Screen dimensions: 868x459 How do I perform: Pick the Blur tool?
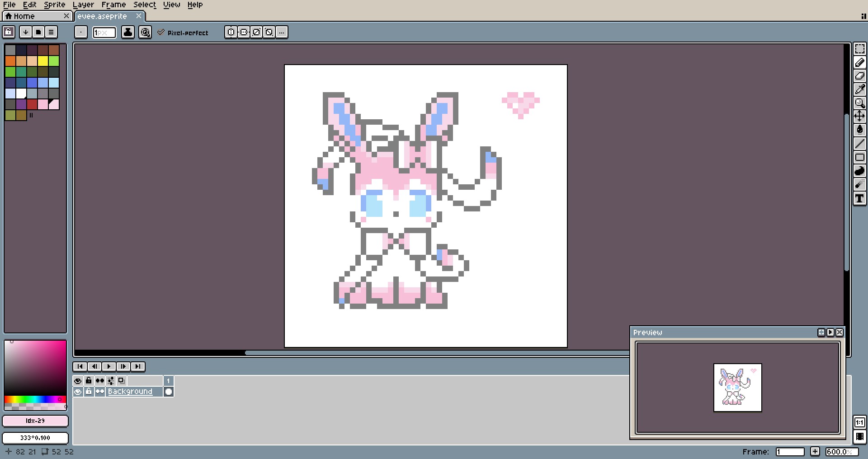[859, 184]
